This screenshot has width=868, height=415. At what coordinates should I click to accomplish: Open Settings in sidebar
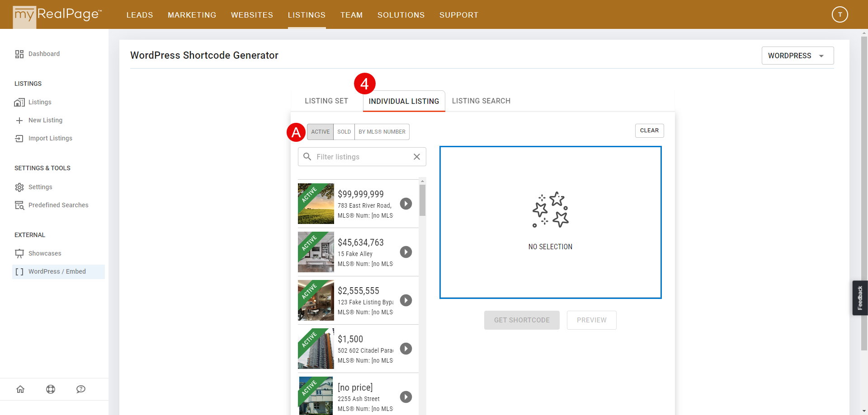coord(40,187)
